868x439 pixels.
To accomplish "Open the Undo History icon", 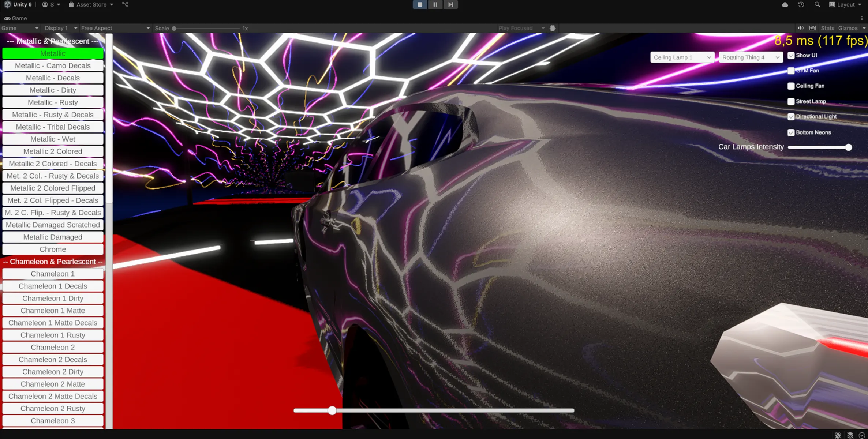I will [801, 5].
